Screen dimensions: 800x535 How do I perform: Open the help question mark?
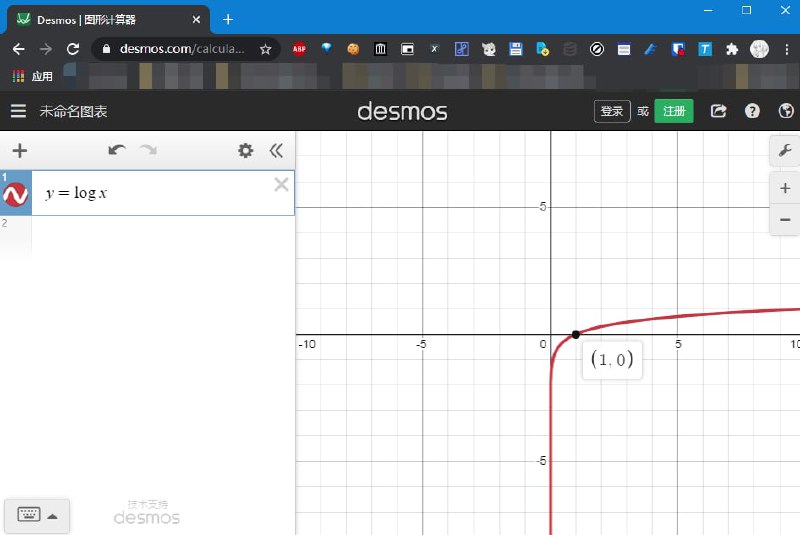752,112
